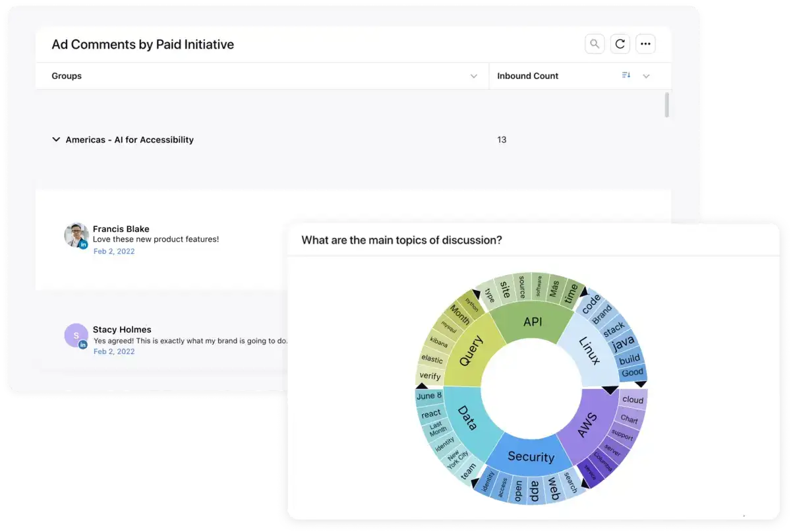
Task: Open the ellipsis more-options menu
Action: click(x=645, y=44)
